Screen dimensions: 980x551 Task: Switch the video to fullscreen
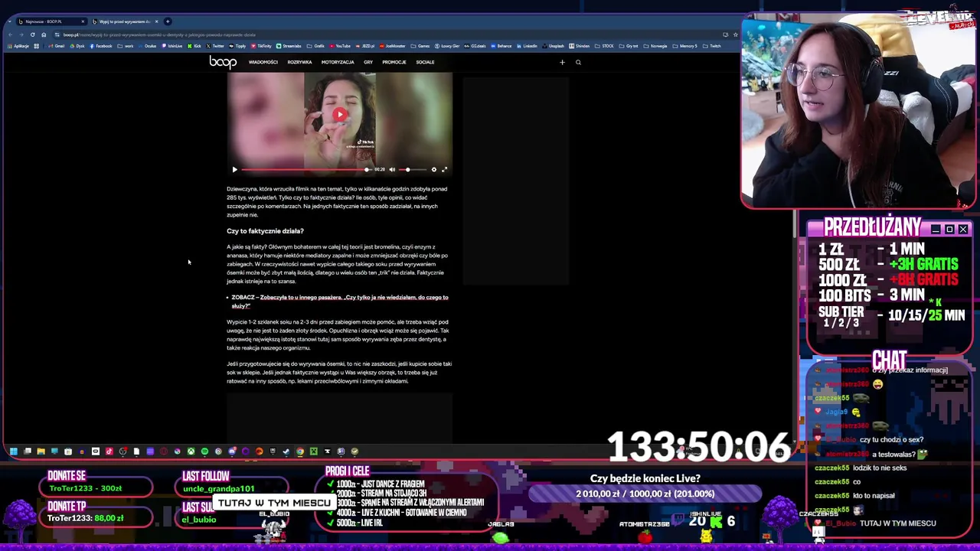(x=444, y=170)
